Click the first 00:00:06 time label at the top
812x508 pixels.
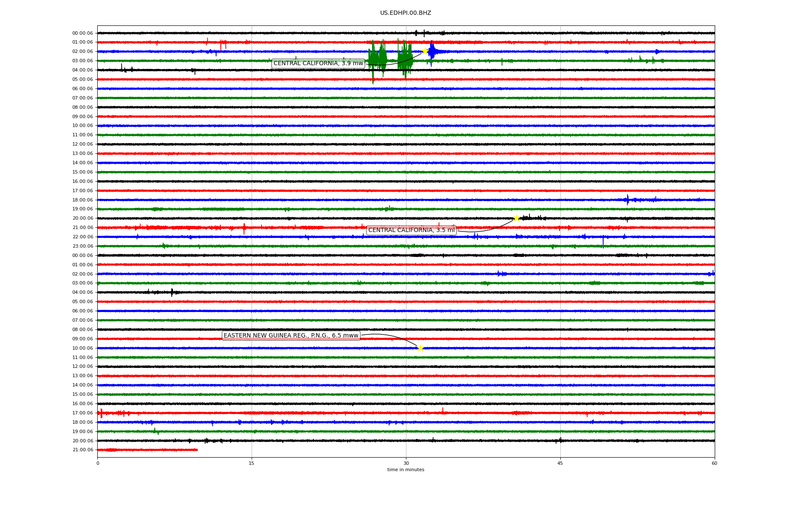(82, 33)
